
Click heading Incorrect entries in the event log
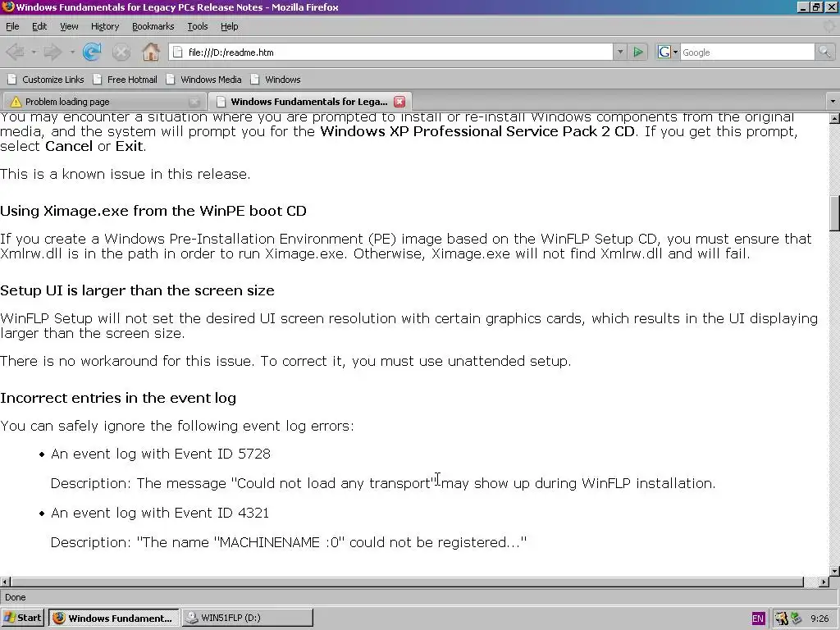(x=118, y=398)
